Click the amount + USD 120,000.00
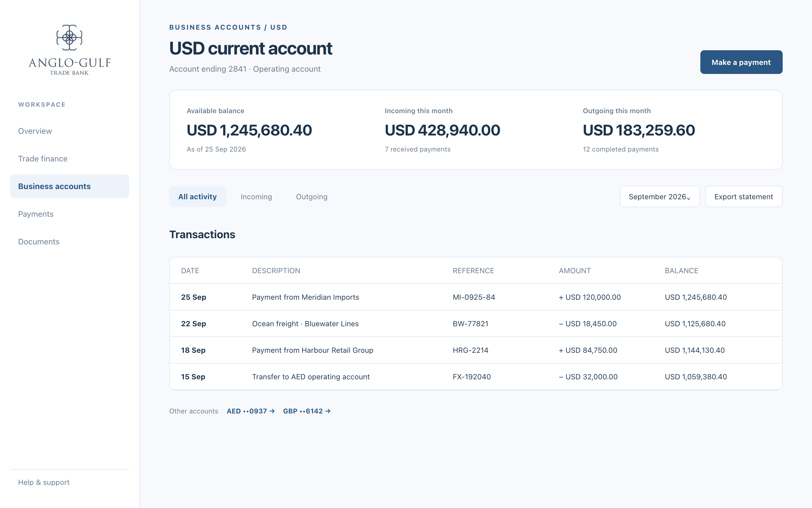This screenshot has height=508, width=812. pyautogui.click(x=590, y=297)
